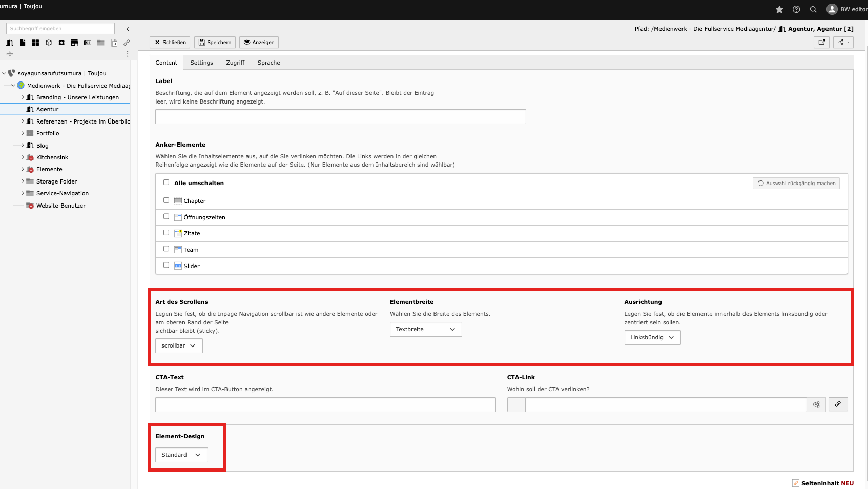Open the Art des Scrollens dropdown
Screen dimensions: 868x489
click(x=179, y=346)
